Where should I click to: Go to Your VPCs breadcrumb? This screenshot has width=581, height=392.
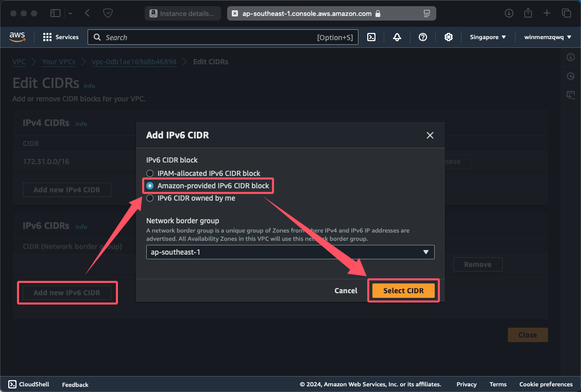pos(59,62)
